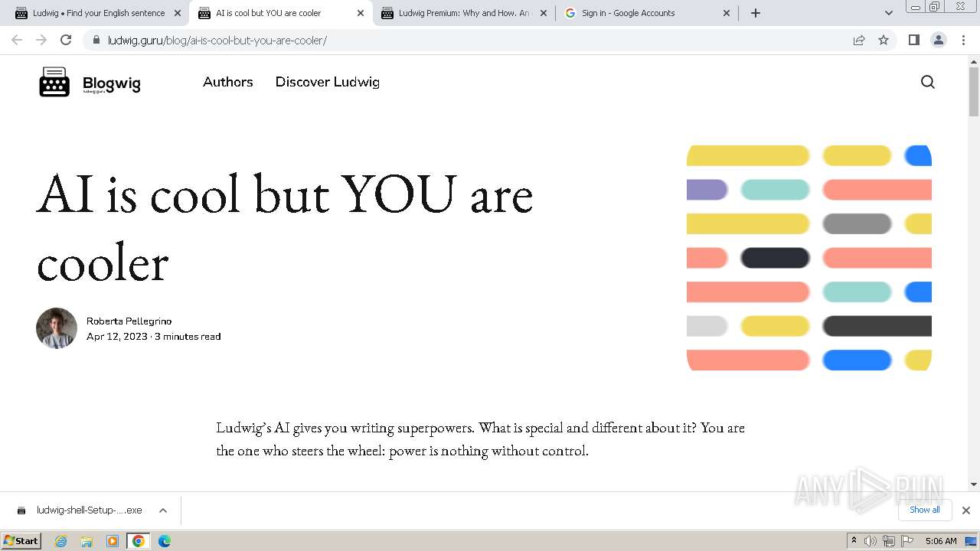Click the page vertical scrollbar thumb
This screenshot has width=980, height=551.
tap(974, 92)
